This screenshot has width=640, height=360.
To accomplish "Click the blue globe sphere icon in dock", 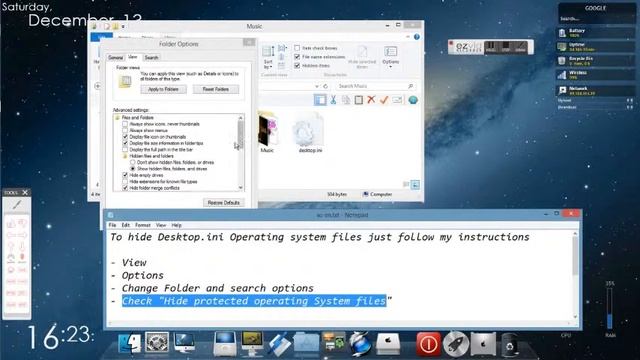I will [360, 344].
